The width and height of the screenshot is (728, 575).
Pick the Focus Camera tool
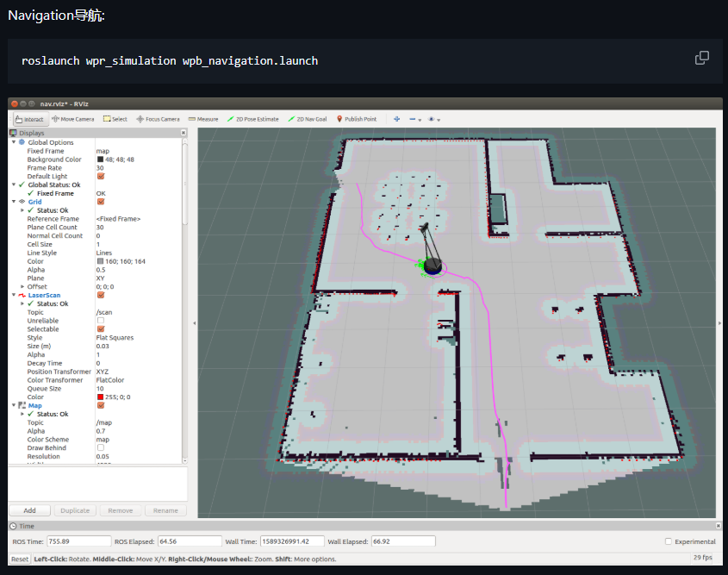click(x=158, y=119)
